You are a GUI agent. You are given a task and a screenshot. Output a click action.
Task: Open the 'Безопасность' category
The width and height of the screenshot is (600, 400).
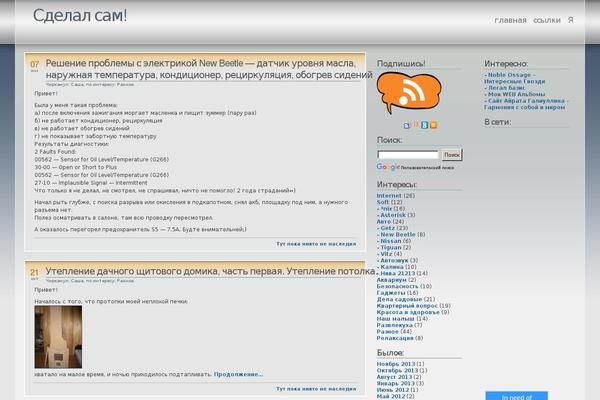click(398, 286)
